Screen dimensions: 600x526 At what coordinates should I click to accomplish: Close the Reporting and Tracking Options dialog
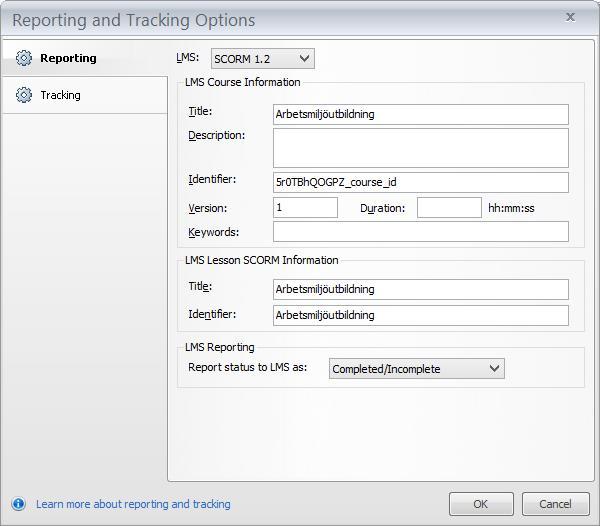click(571, 17)
